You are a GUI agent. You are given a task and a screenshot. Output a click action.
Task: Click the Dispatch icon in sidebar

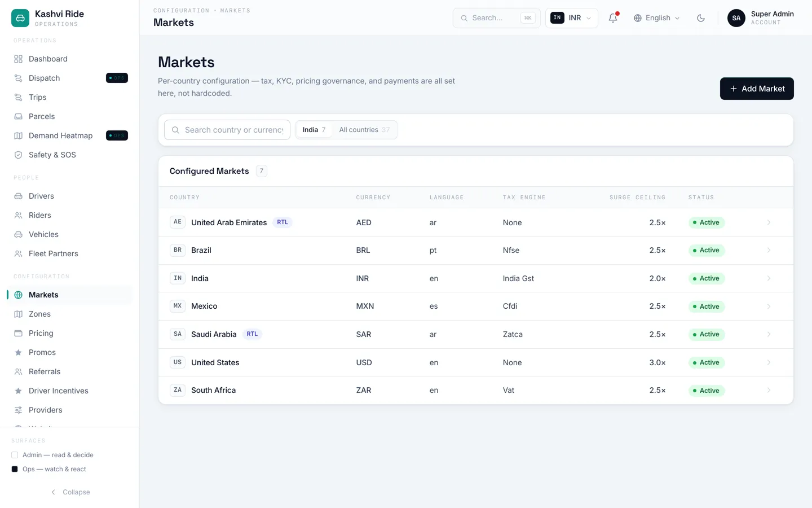click(18, 78)
